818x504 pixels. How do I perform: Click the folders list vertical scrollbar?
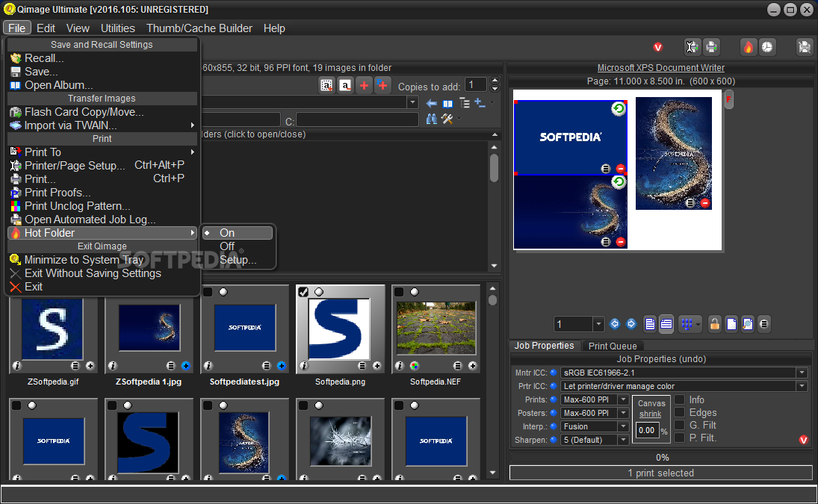point(494,206)
